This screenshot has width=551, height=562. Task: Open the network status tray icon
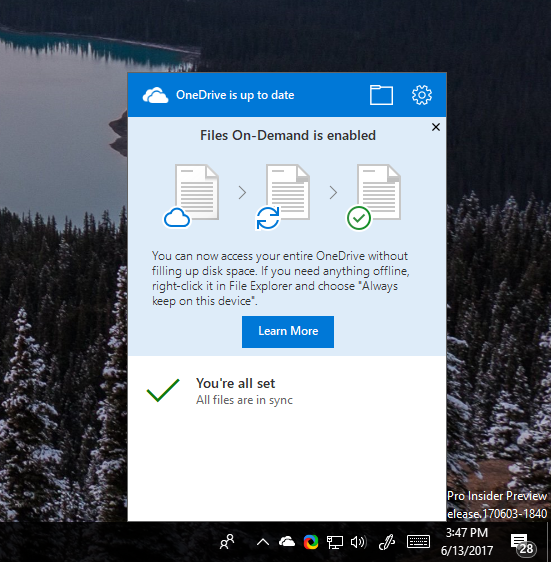click(x=334, y=542)
